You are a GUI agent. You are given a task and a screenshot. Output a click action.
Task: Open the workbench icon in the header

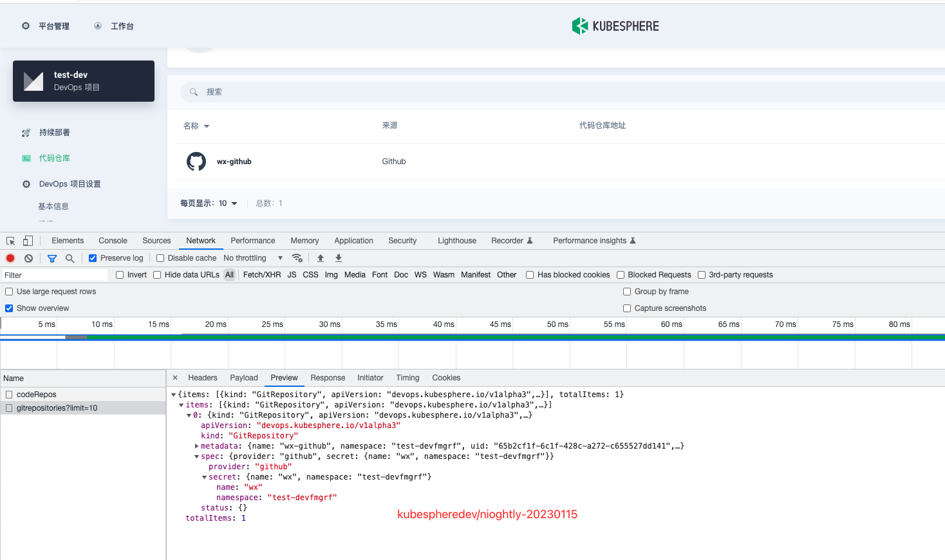tap(98, 26)
